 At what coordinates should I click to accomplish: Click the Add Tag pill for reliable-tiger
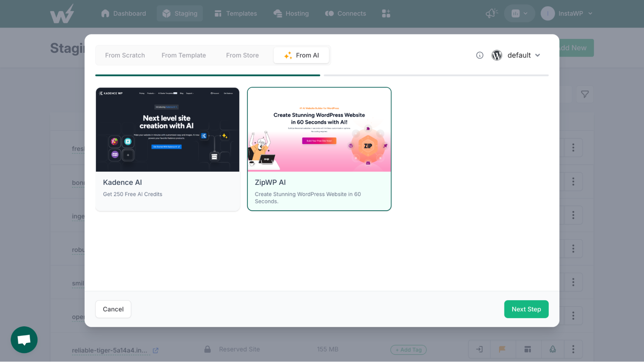click(409, 350)
